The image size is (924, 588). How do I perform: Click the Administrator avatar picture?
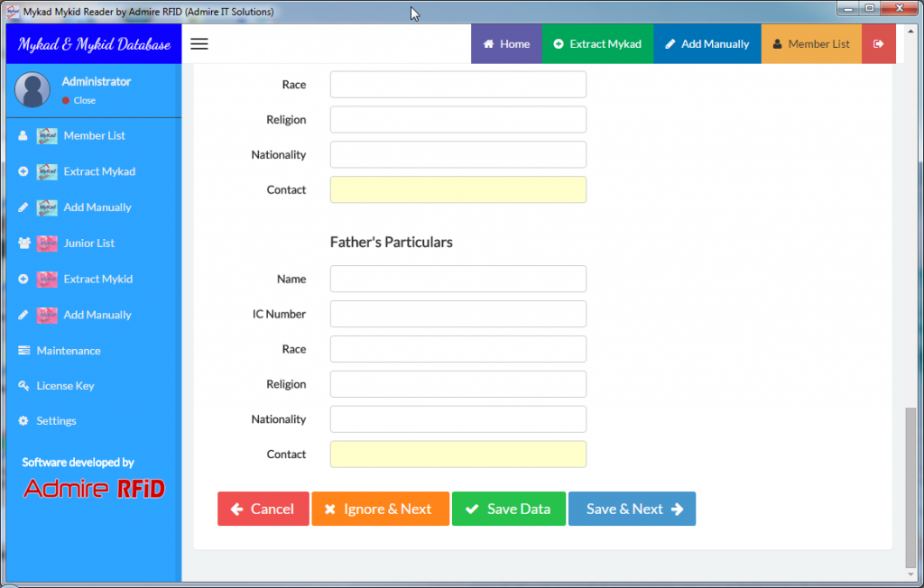(x=33, y=89)
